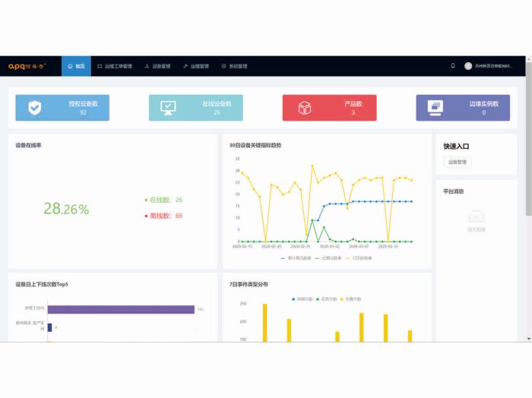532x398 pixels.
Task: Expand the 系统管理 navigation menu
Action: pyautogui.click(x=234, y=66)
